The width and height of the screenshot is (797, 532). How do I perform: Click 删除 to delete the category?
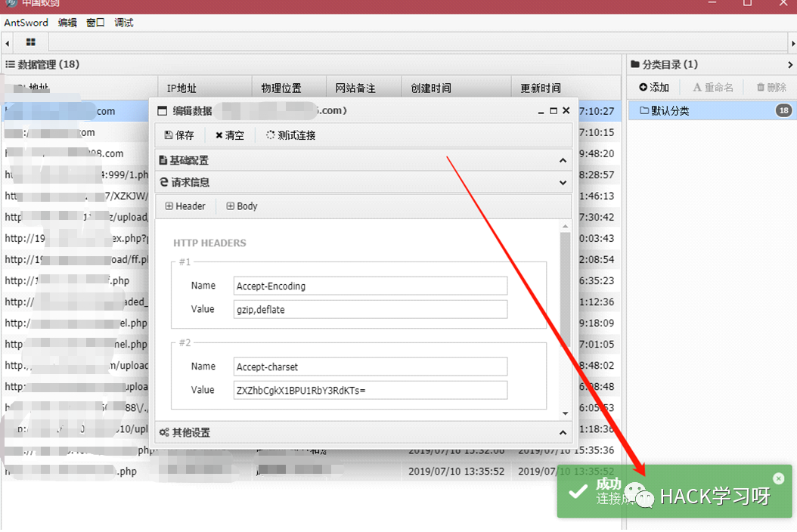(x=771, y=88)
